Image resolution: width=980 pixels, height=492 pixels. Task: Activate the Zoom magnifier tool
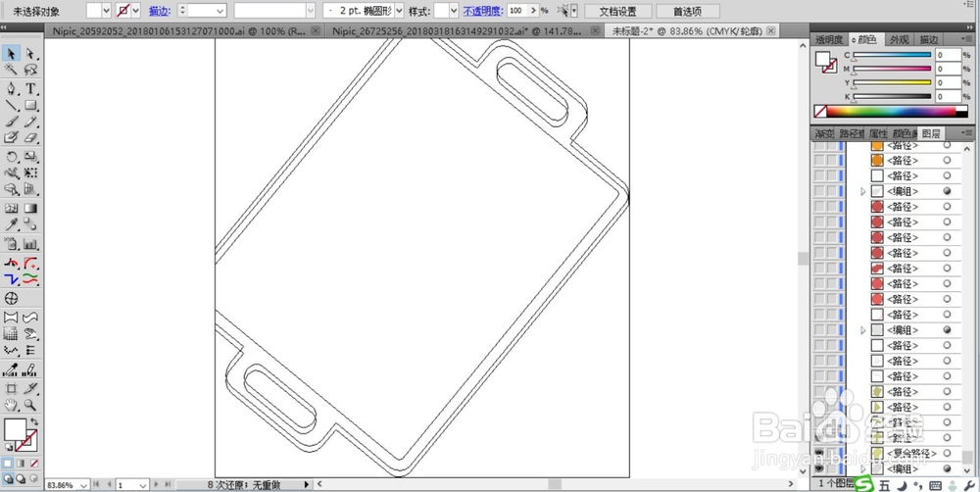pyautogui.click(x=30, y=405)
